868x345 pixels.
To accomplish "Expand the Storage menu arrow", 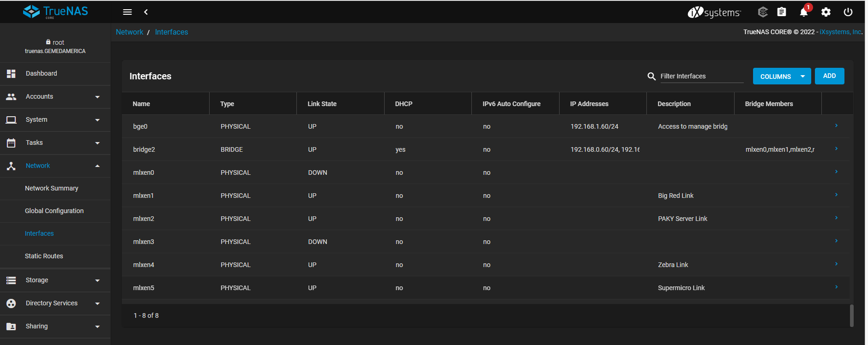I will [x=97, y=280].
